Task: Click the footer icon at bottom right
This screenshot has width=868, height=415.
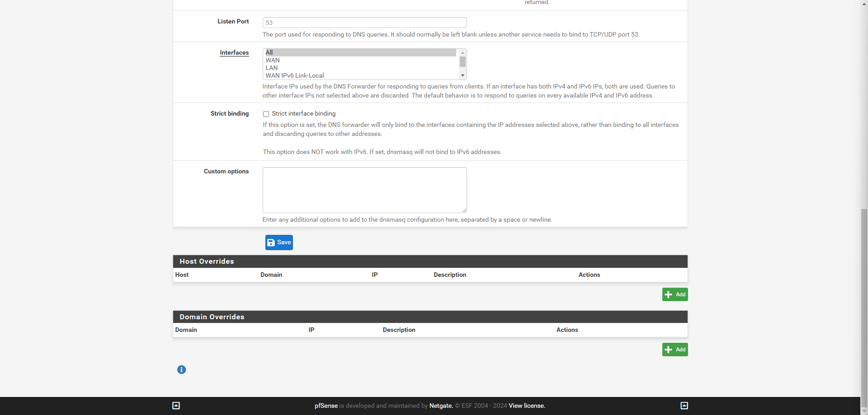Action: (684, 406)
